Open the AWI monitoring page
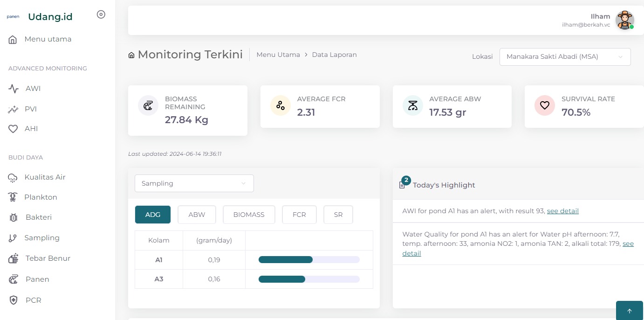Screen dimensions: 644x320 coord(33,89)
